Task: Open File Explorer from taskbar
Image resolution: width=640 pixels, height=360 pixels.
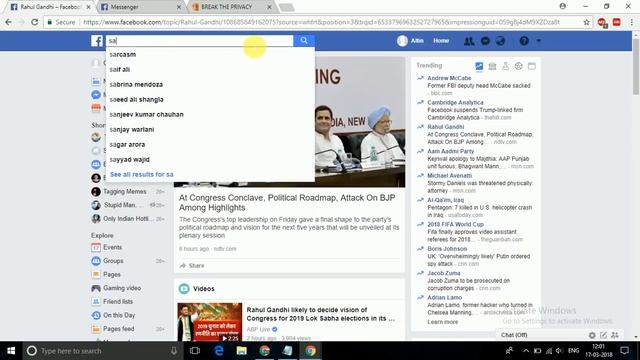Action: click(x=242, y=351)
